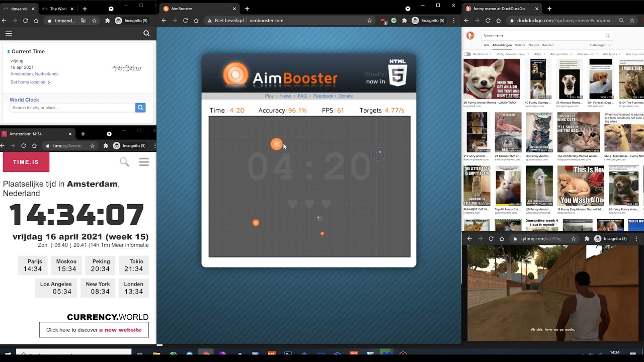Click News in AimBooster menu
This screenshot has width=644, height=362.
click(x=286, y=96)
